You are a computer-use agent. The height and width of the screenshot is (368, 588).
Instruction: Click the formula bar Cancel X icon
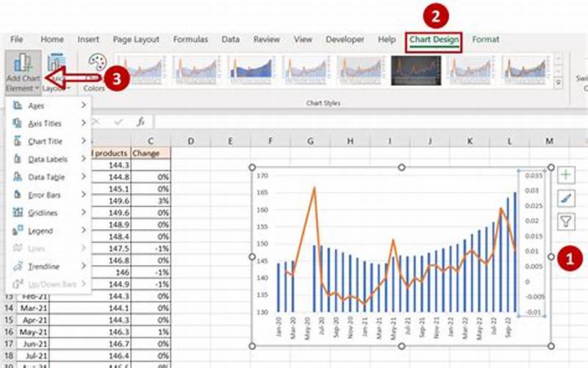(96, 121)
